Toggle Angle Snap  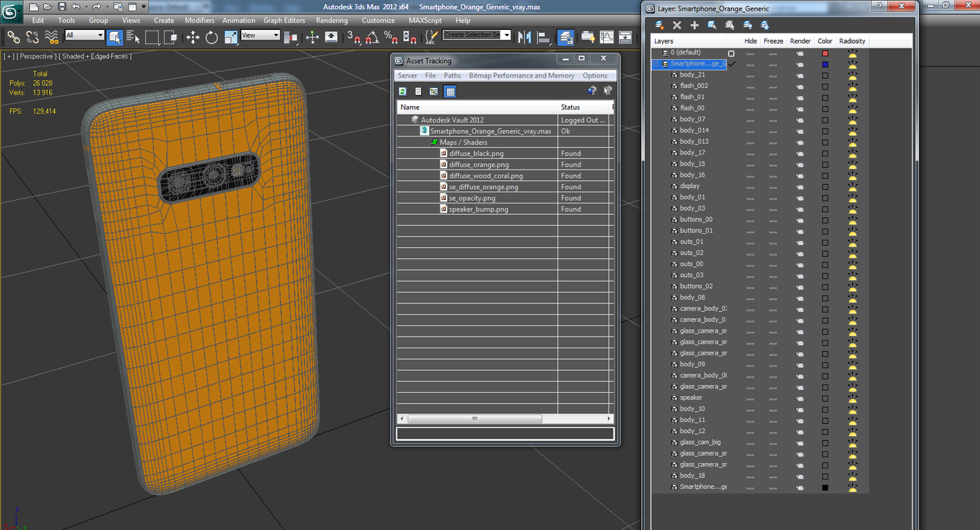coord(372,37)
